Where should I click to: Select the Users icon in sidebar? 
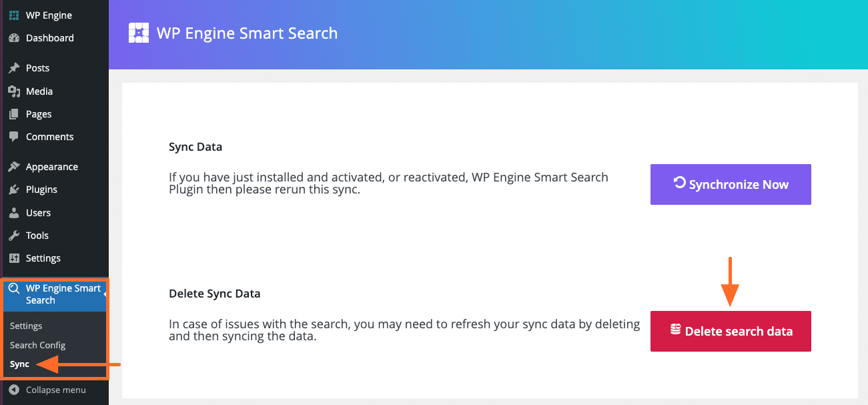click(x=15, y=212)
